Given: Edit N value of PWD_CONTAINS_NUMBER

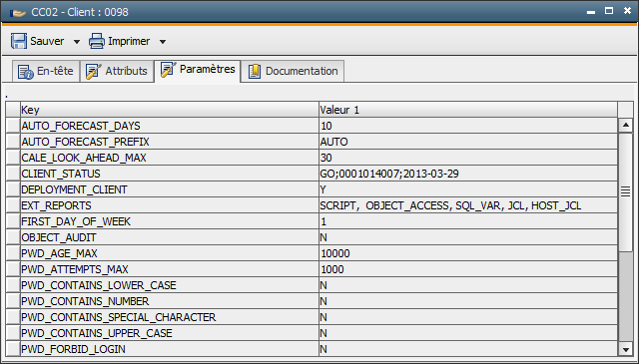Looking at the screenshot, I should 468,301.
